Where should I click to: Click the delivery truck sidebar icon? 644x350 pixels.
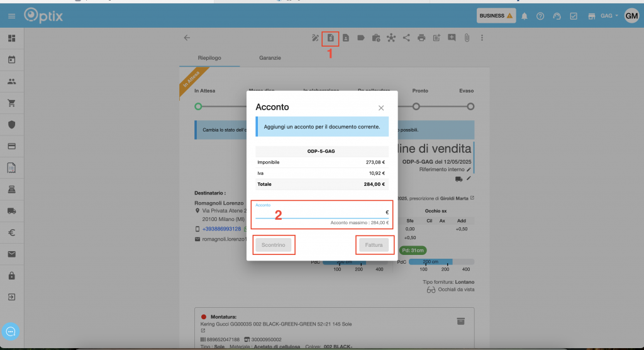pyautogui.click(x=11, y=212)
